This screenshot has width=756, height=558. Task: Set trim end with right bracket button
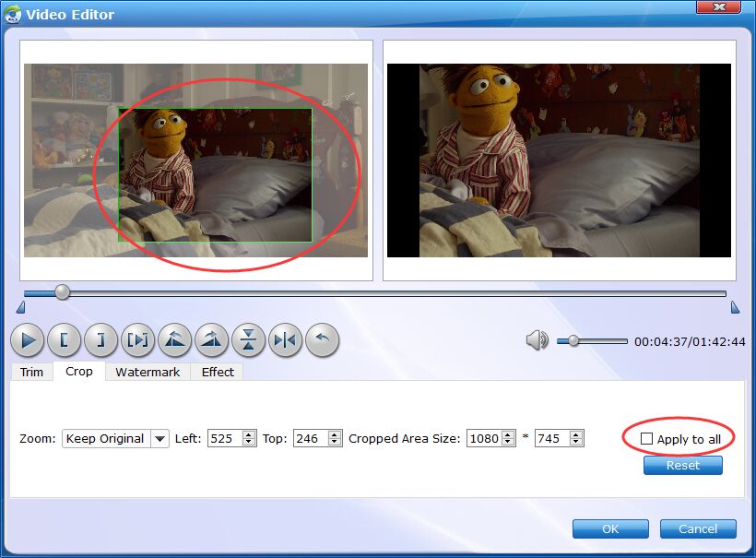point(100,340)
